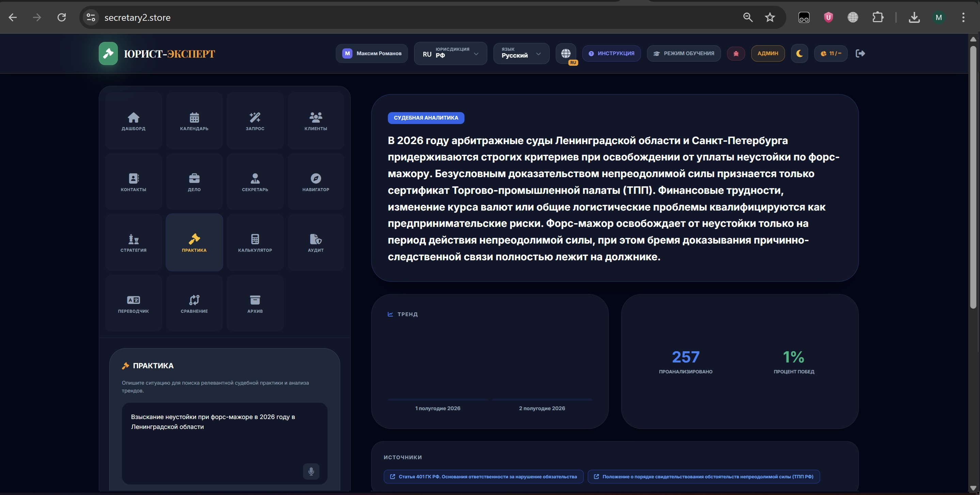Open the Максим Романов user profile
The height and width of the screenshot is (495, 980).
371,53
